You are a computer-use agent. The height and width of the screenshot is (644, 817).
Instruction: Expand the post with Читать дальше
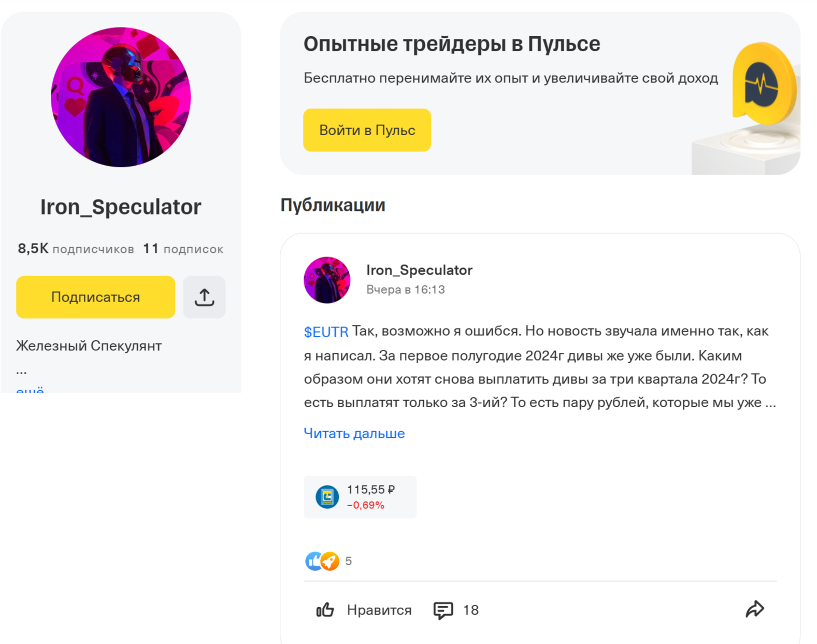point(354,433)
